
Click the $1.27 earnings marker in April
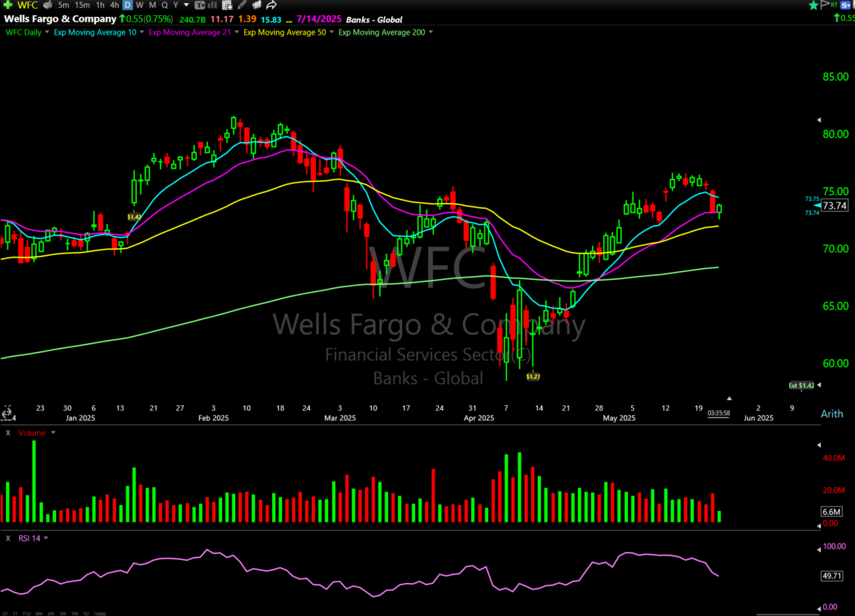534,377
